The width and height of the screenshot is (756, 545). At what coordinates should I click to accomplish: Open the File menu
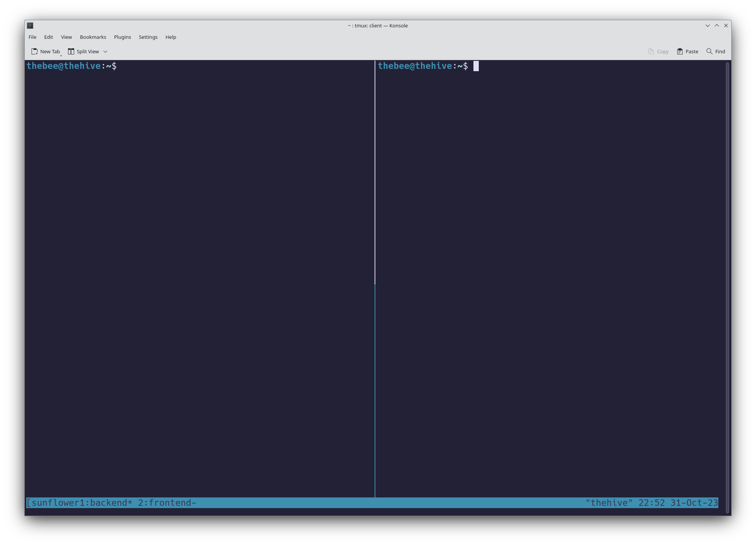click(x=32, y=37)
